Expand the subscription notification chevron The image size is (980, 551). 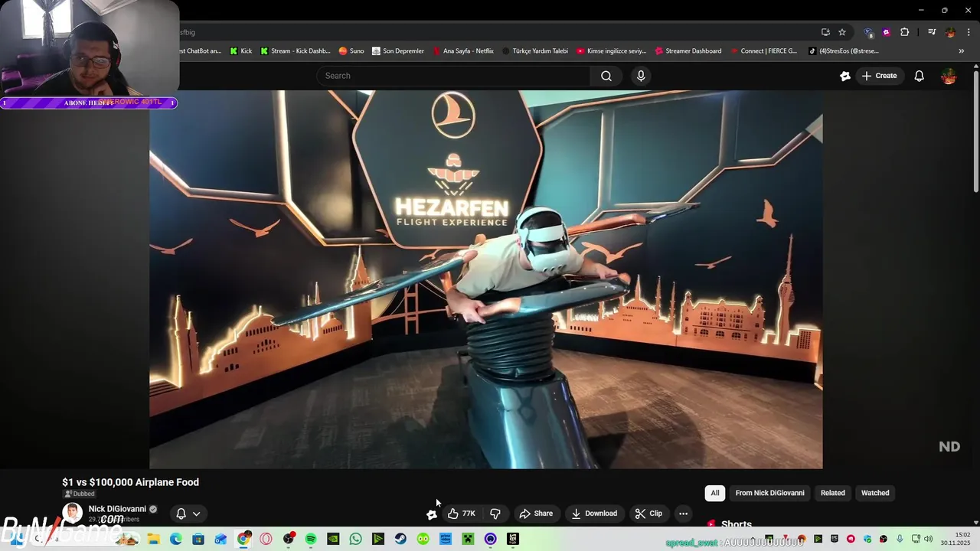tap(197, 514)
